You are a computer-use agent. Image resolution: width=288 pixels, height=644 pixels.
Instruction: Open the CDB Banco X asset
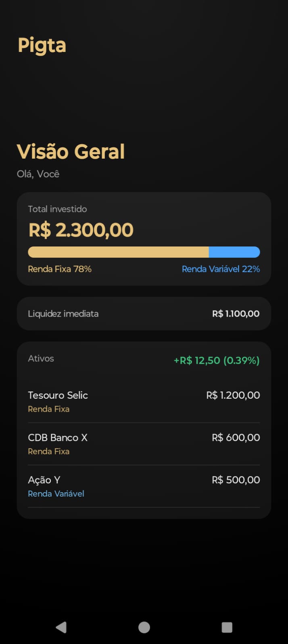click(58, 437)
